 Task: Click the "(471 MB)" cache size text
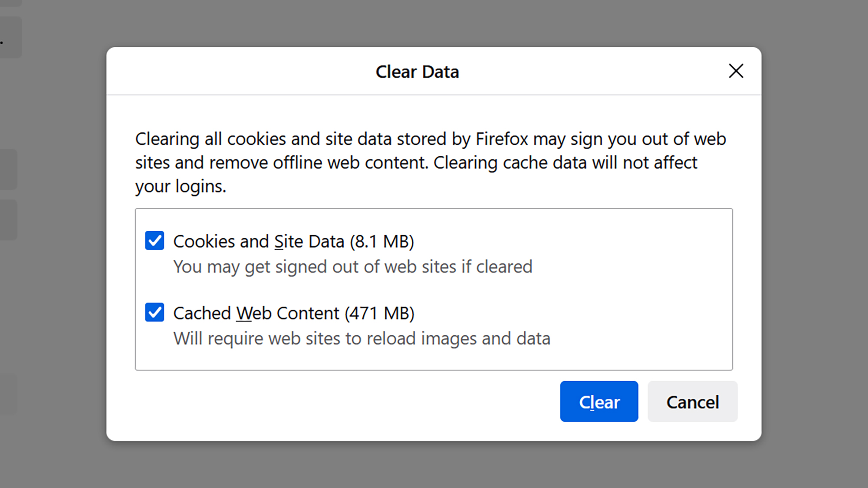pos(380,313)
